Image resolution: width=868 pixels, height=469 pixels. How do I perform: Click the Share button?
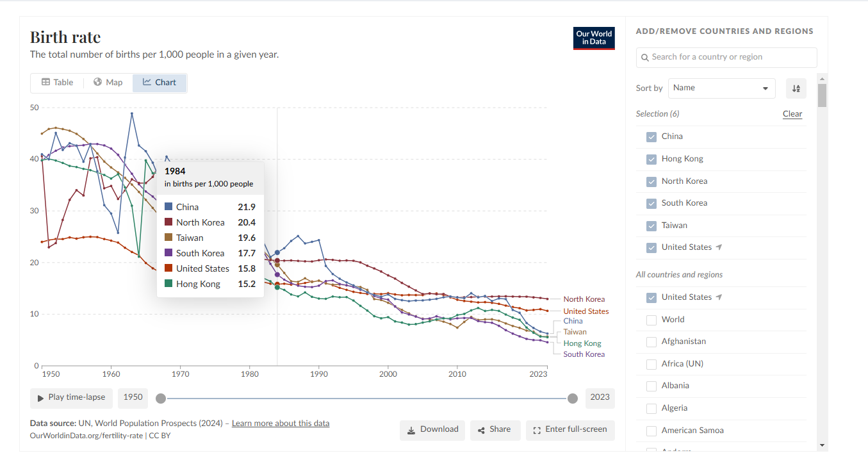coord(493,430)
